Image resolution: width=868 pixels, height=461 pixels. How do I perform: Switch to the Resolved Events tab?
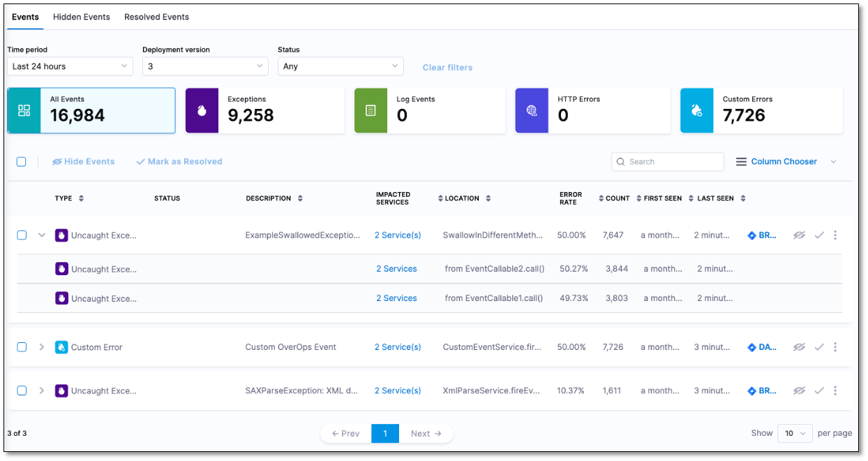(x=156, y=17)
